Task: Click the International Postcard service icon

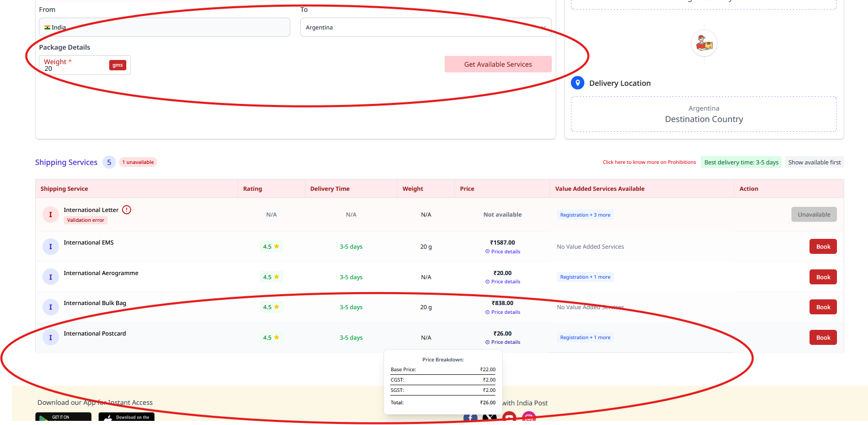Action: 50,338
